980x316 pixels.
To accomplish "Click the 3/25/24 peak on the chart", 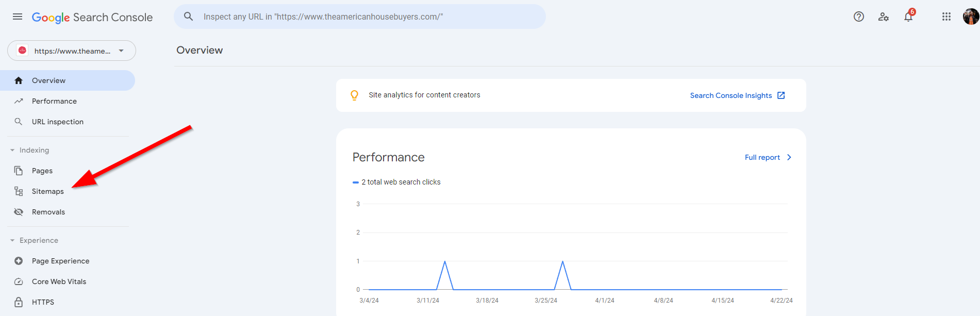I will click(562, 262).
